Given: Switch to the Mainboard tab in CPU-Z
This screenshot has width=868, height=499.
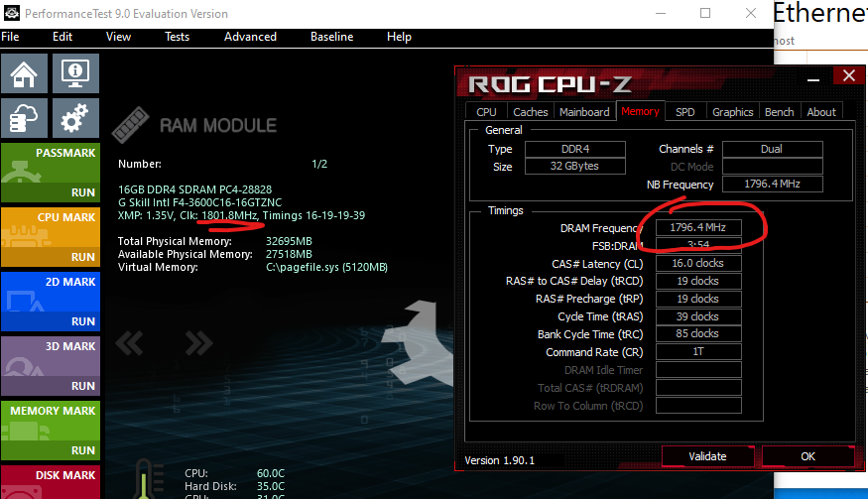Looking at the screenshot, I should click(x=584, y=112).
